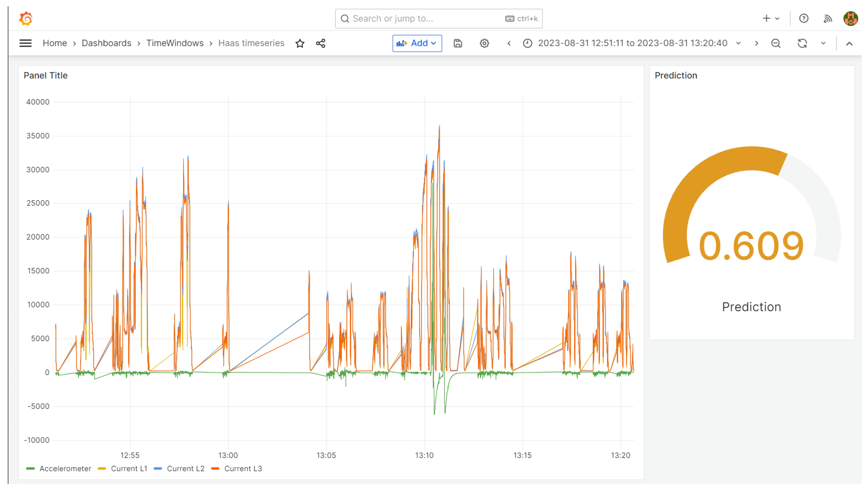868x492 pixels.
Task: Save dashboard with the floppy disk icon
Action: 458,44
